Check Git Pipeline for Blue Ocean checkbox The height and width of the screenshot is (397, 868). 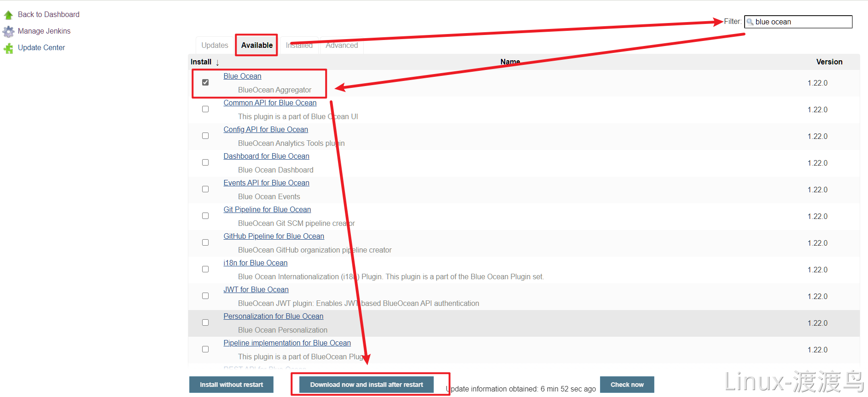tap(205, 216)
